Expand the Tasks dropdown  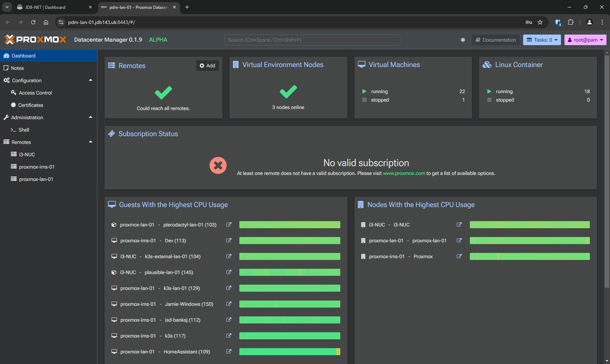click(x=542, y=40)
